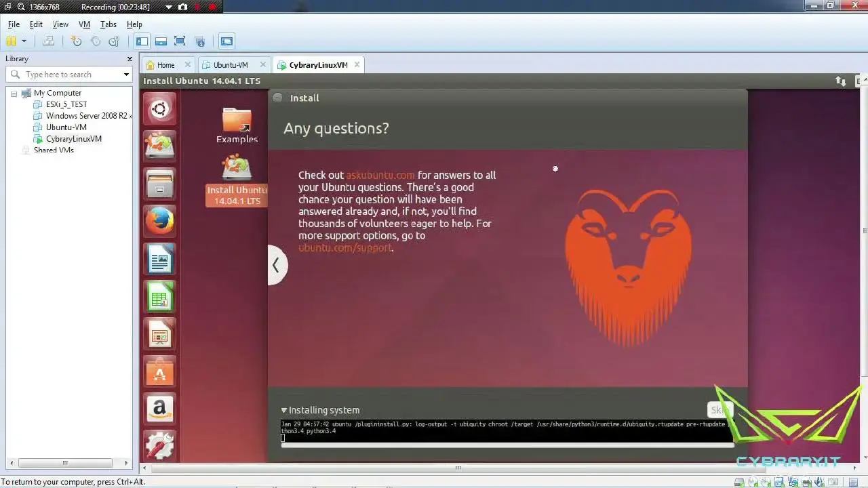868x488 pixels.
Task: Pause the screen recording
Action: [x=198, y=7]
